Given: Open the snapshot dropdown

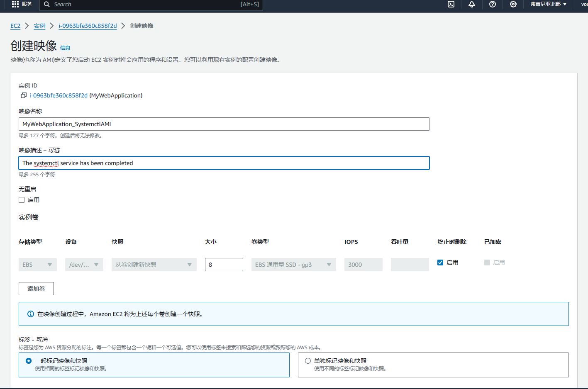Looking at the screenshot, I should (154, 265).
